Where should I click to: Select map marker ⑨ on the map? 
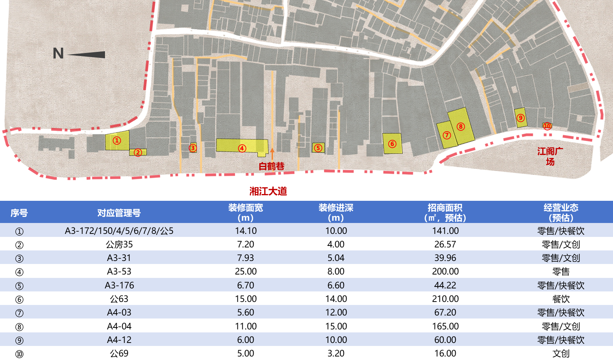pos(520,118)
